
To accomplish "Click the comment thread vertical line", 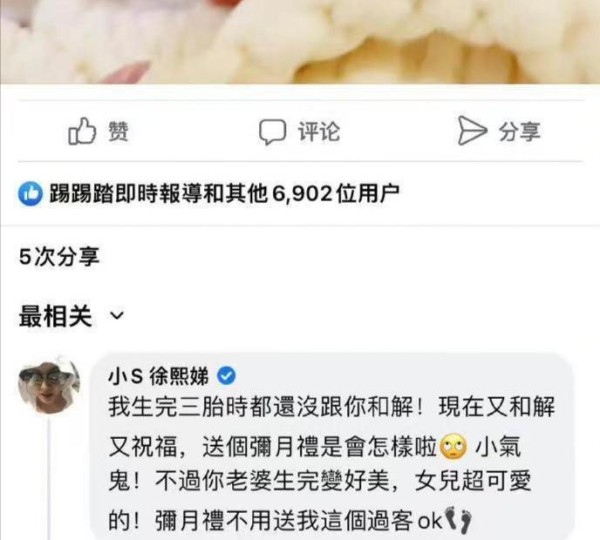I will (x=49, y=478).
